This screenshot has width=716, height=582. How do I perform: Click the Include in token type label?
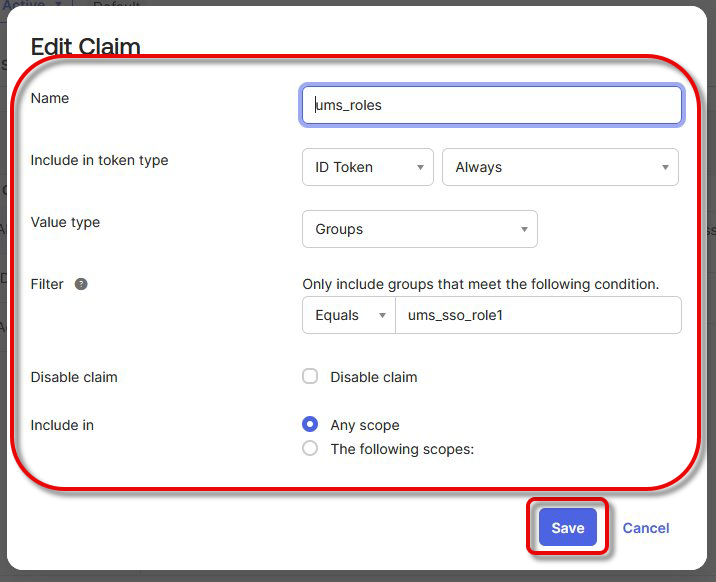point(99,160)
